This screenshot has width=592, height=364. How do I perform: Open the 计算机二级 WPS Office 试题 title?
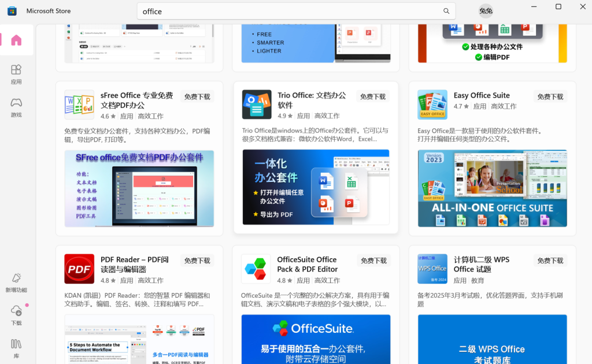pyautogui.click(x=482, y=265)
